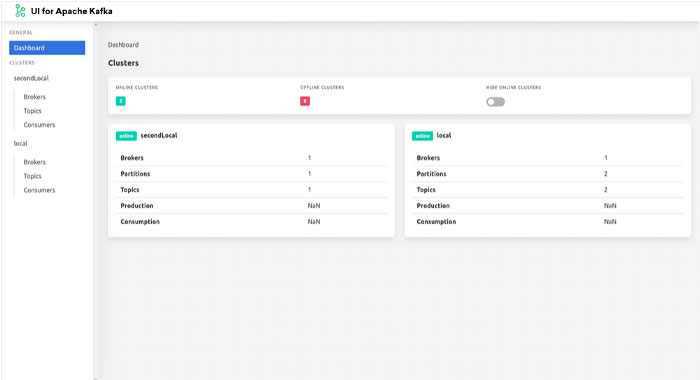Select Production label in local card

click(x=433, y=206)
